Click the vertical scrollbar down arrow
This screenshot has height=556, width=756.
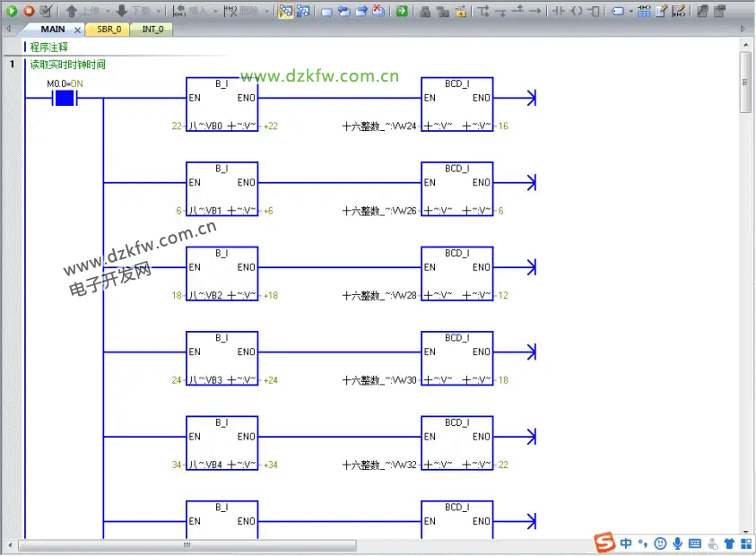pyautogui.click(x=745, y=532)
